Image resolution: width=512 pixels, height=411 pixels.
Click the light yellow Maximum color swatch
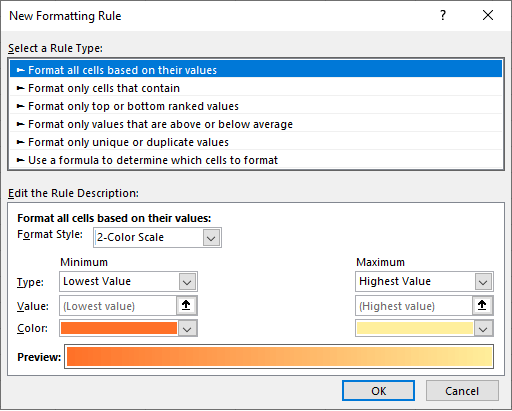[415, 328]
